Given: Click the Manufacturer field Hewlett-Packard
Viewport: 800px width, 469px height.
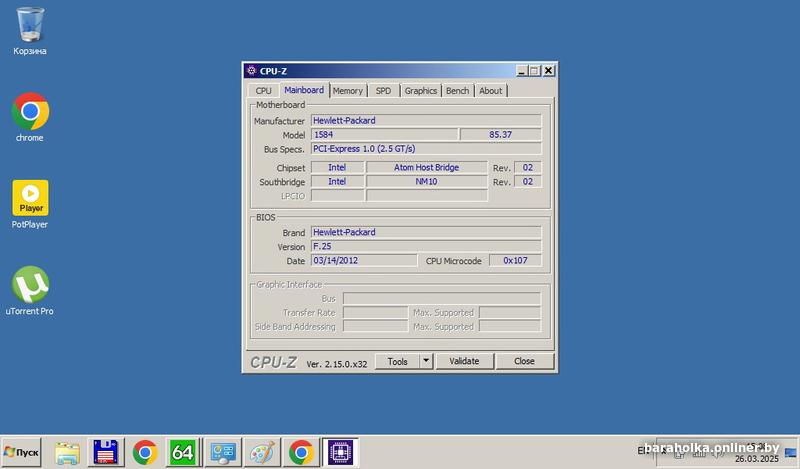Looking at the screenshot, I should pos(426,120).
